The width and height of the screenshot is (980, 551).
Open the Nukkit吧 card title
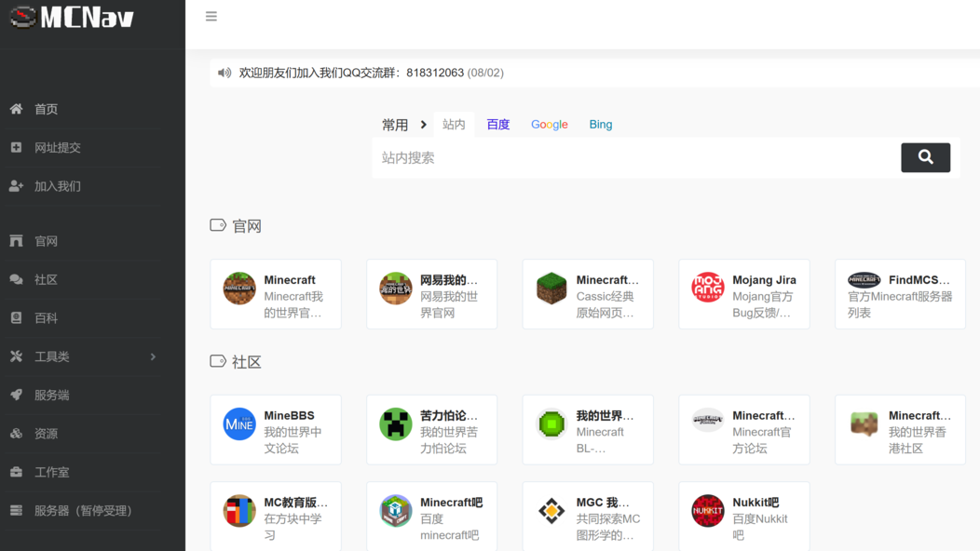755,503
